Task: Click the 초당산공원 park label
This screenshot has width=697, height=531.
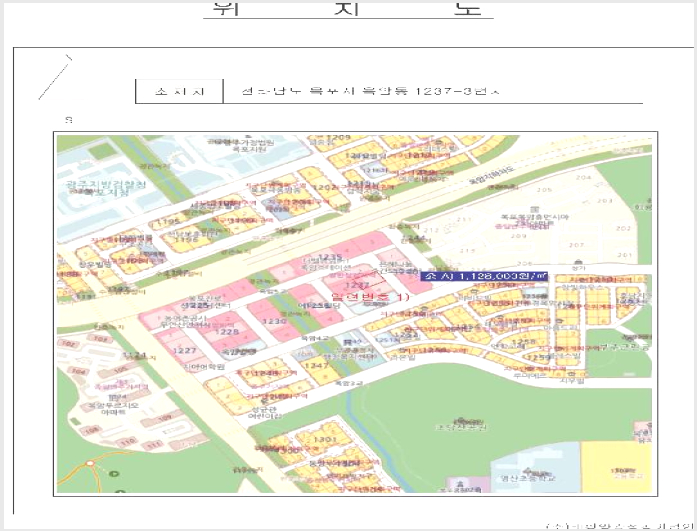Action: point(460,427)
